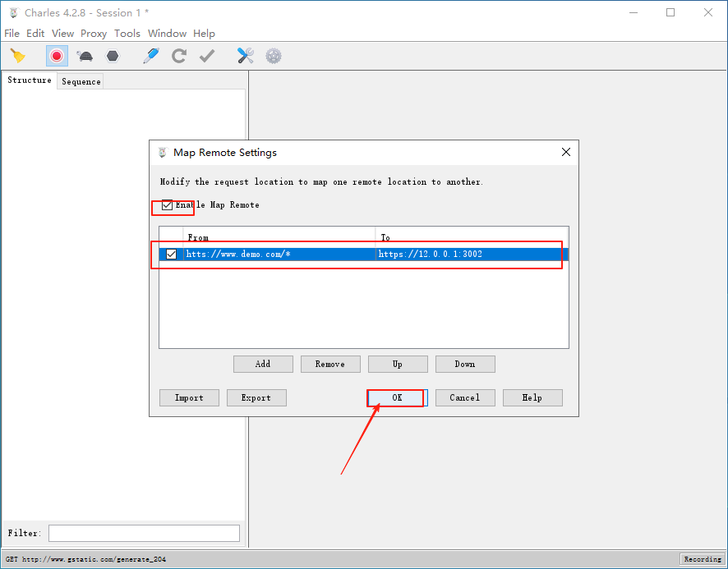
Task: Click the Cancel button
Action: (465, 397)
